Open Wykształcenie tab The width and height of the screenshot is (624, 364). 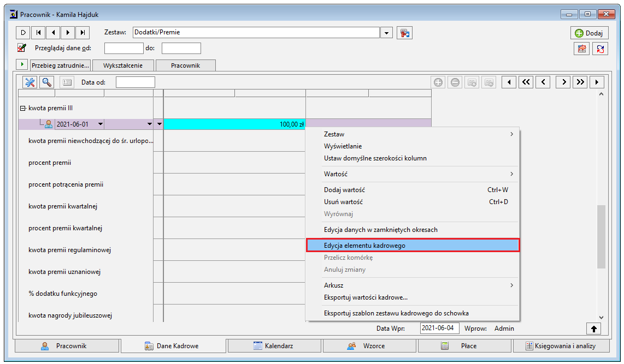tap(122, 65)
